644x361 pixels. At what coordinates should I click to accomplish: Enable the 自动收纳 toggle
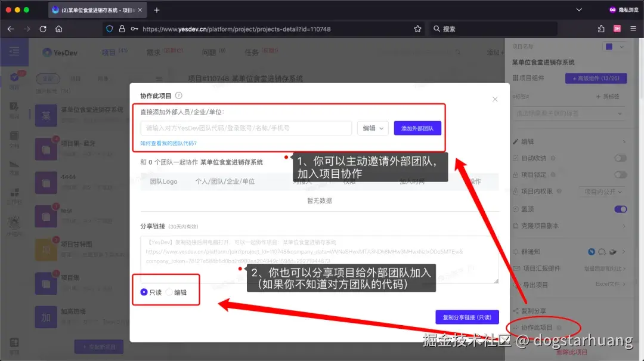tap(620, 158)
